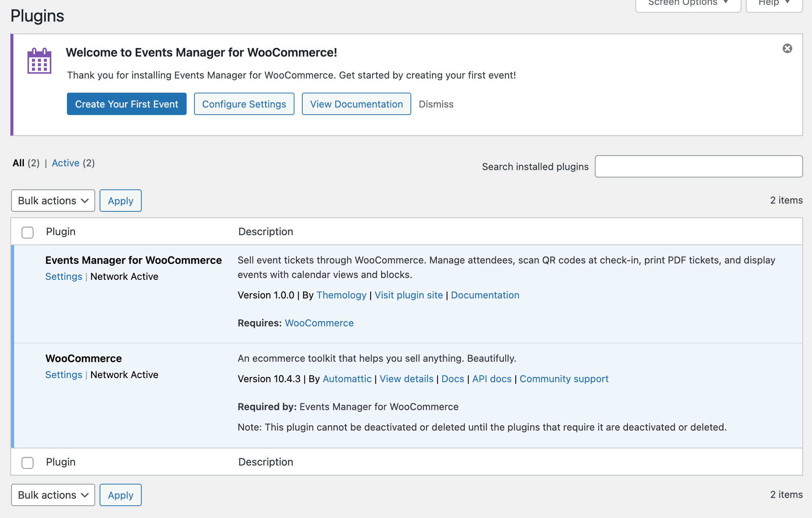812x518 pixels.
Task: Open the top Bulk actions dropdown
Action: [53, 201]
